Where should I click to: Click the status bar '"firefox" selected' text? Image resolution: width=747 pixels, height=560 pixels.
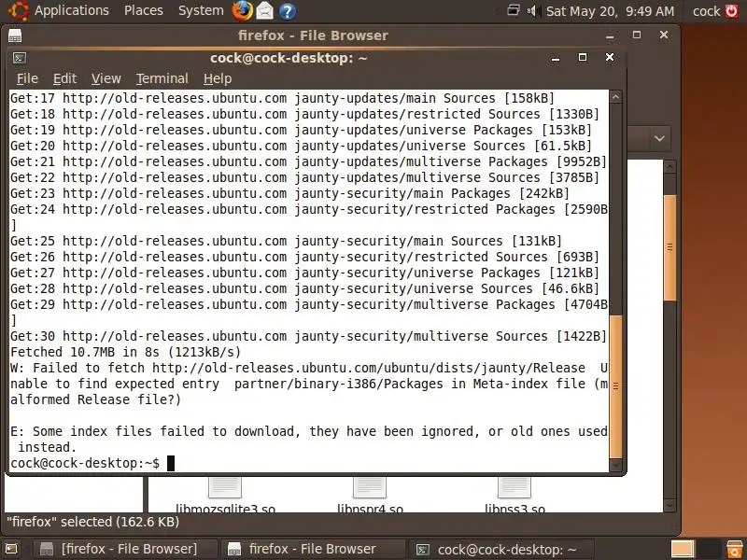point(92,522)
